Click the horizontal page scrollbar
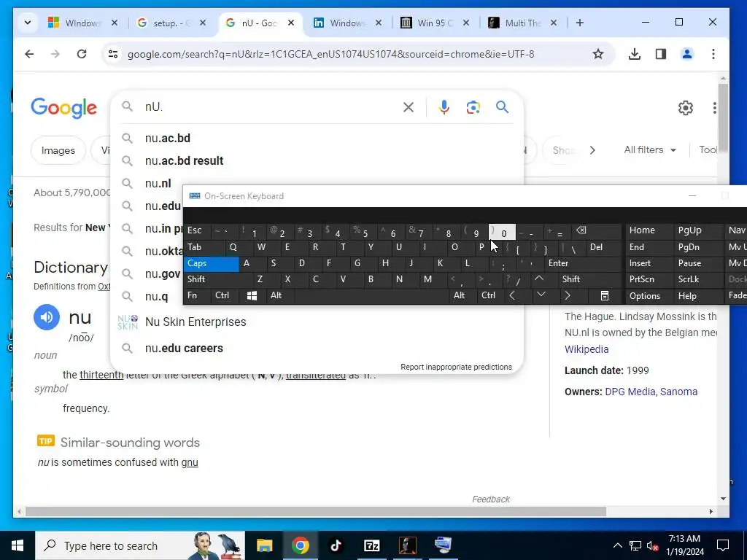 pyautogui.click(x=316, y=512)
